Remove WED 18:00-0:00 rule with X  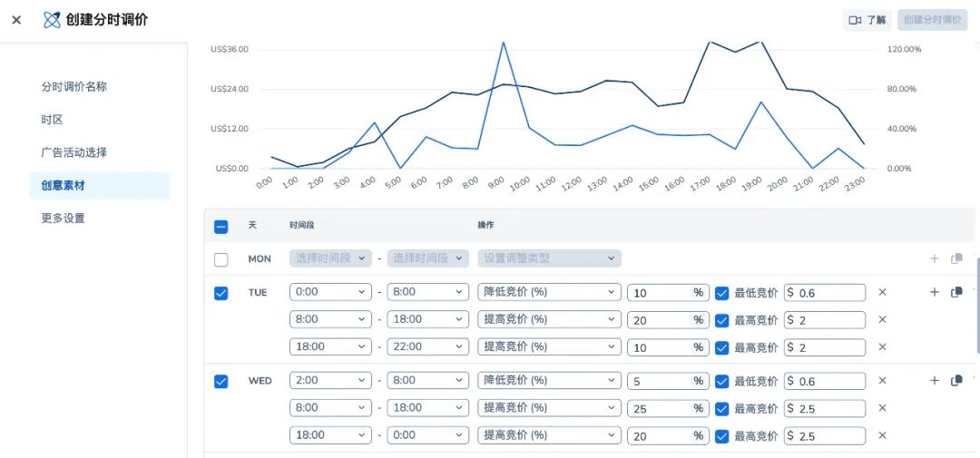click(x=883, y=435)
